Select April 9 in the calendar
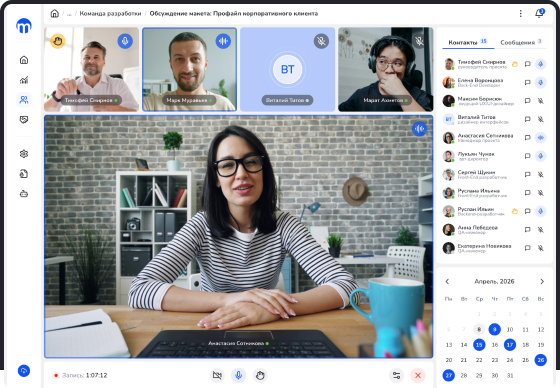The image size is (560, 388). pos(495,329)
